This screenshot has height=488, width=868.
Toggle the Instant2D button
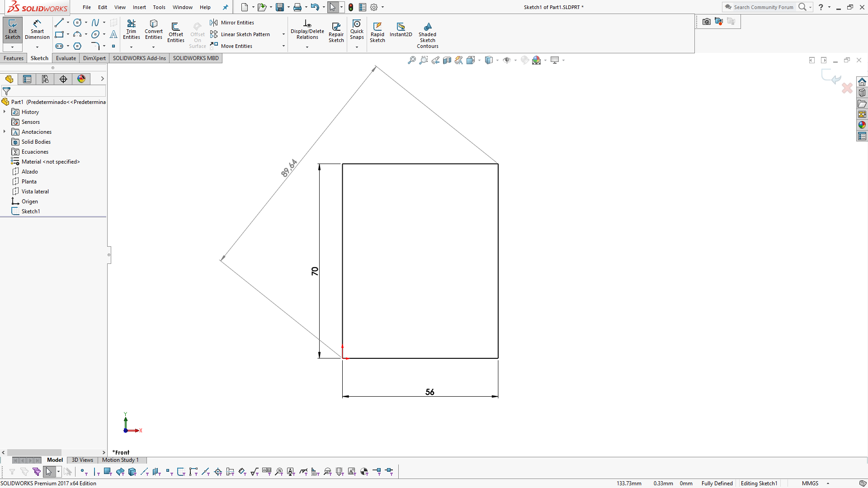coord(401,29)
